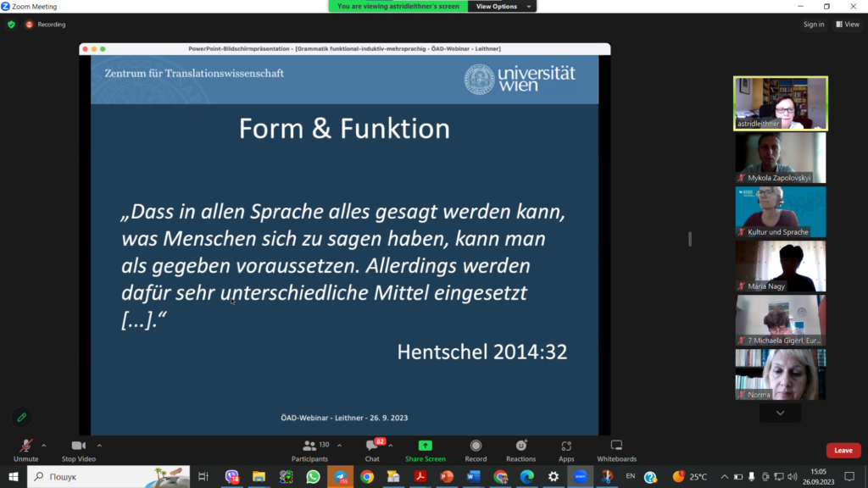Open the Windows notification center
Viewport: 868px width, 488px height.
[849, 476]
